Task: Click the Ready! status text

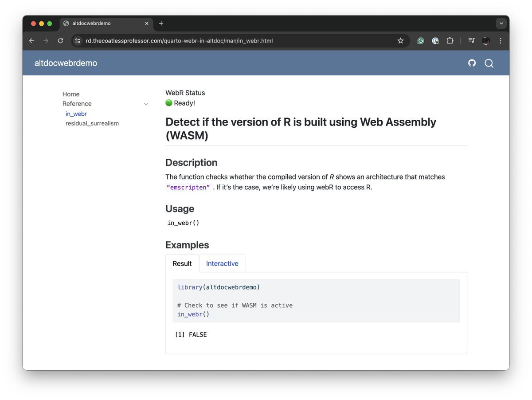Action: click(184, 103)
